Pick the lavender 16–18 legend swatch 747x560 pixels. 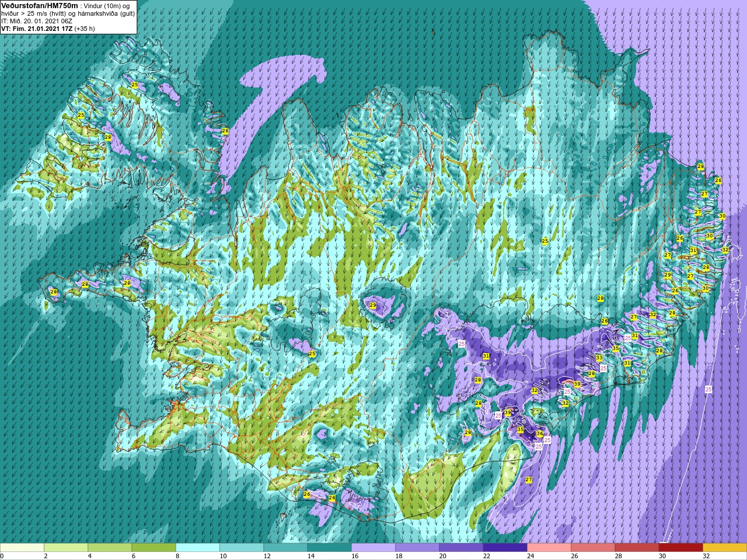(373, 548)
